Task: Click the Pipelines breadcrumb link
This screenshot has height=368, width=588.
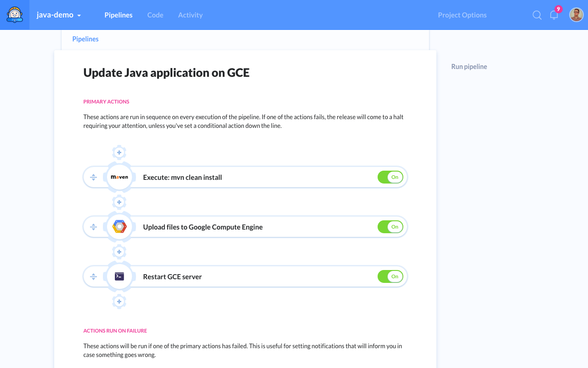Action: pyautogui.click(x=85, y=39)
